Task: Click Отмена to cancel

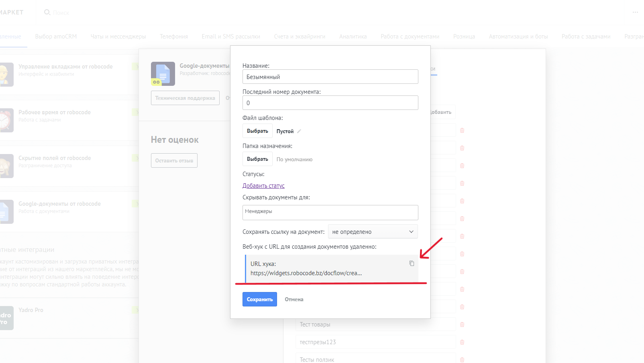Action: [x=294, y=299]
